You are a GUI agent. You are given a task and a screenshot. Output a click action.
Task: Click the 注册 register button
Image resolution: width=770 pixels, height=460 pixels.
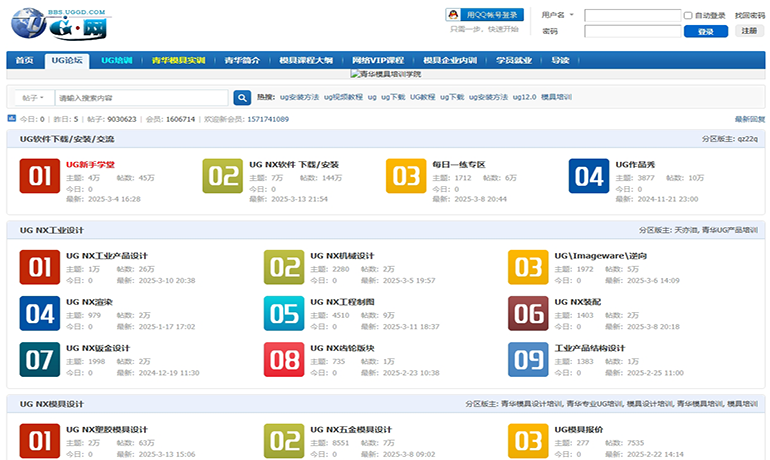749,31
